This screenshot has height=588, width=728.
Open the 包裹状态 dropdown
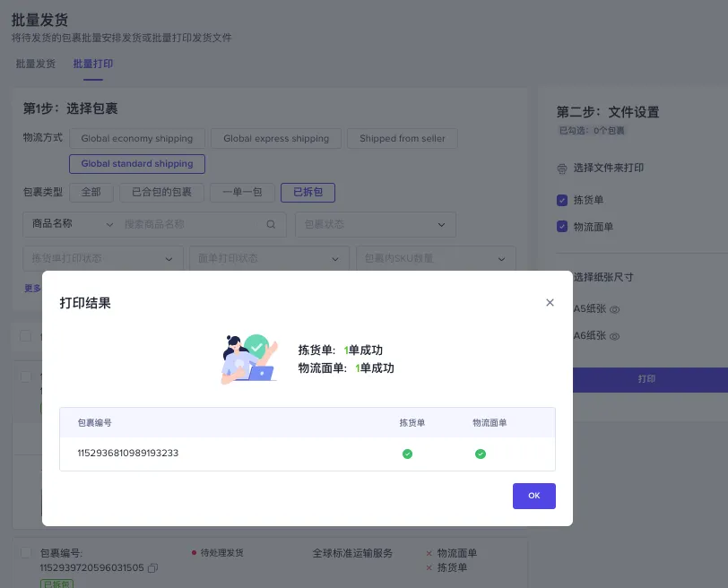point(375,224)
